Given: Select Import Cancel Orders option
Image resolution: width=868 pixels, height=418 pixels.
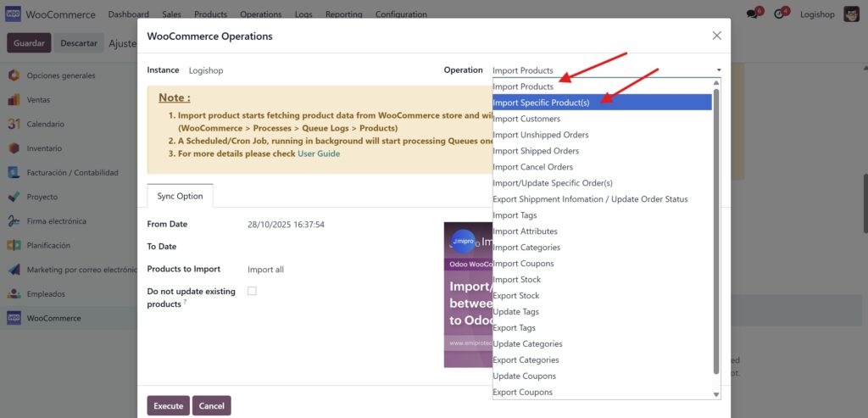Looking at the screenshot, I should (602, 167).
